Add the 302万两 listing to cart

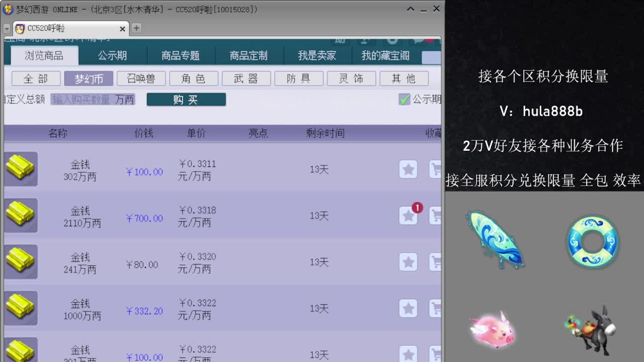[x=435, y=169]
